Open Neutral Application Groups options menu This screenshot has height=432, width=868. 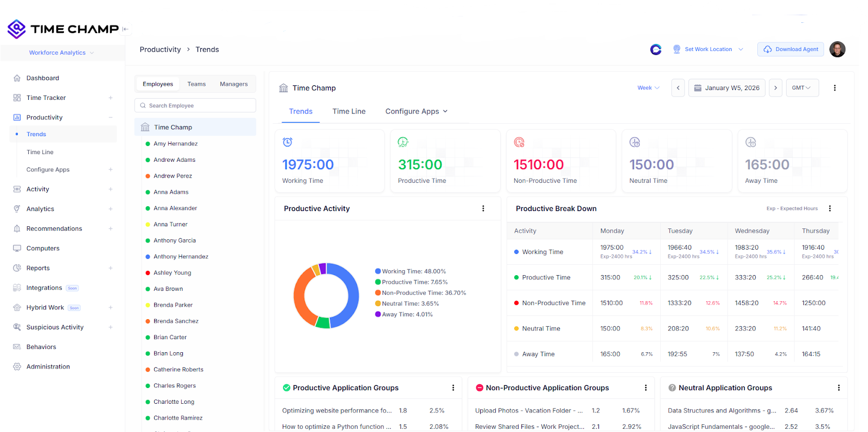(x=839, y=388)
